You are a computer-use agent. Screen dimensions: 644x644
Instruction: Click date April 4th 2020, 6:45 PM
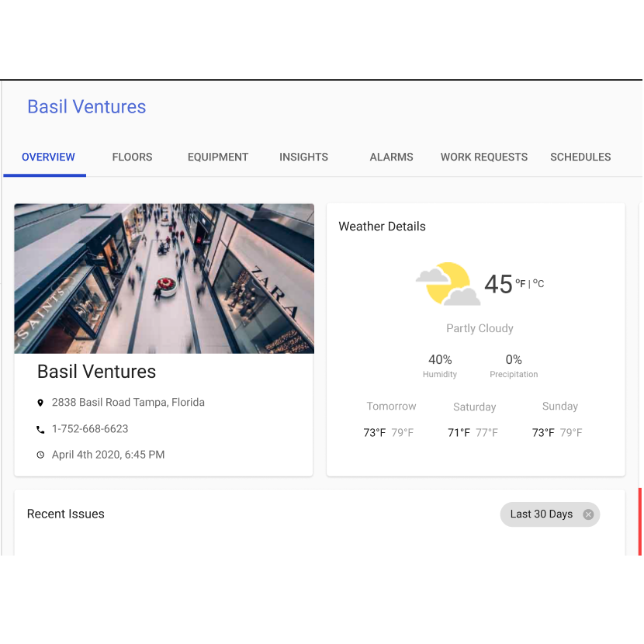pyautogui.click(x=108, y=455)
